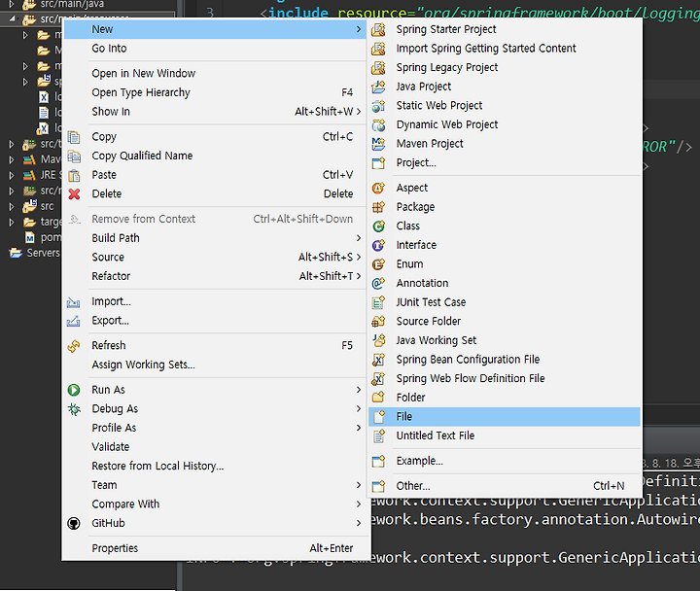Screen dimensions: 700x591
Task: Select Validate from context menu
Action: click(111, 447)
